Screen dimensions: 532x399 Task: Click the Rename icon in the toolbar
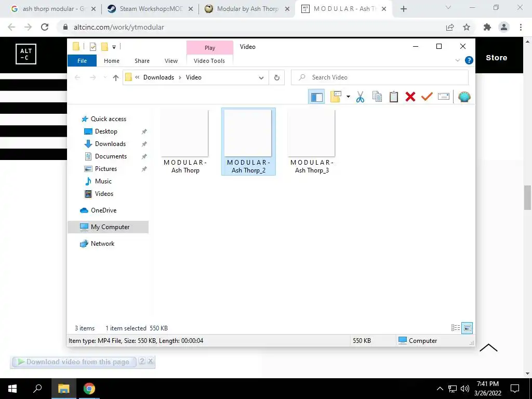tap(444, 97)
